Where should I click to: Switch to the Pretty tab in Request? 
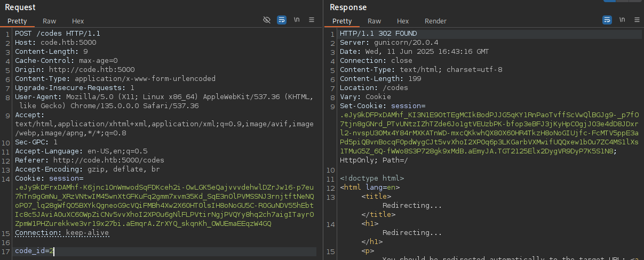17,21
